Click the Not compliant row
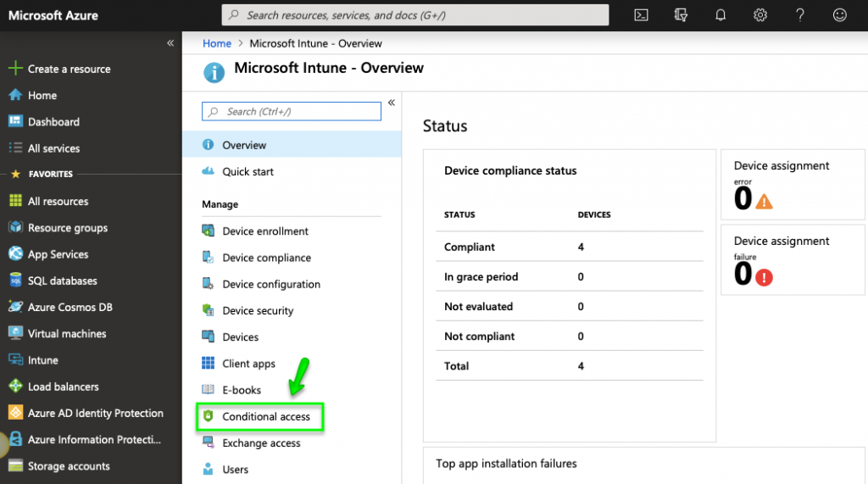Screen dimensions: 868x484 pyautogui.click(x=570, y=337)
